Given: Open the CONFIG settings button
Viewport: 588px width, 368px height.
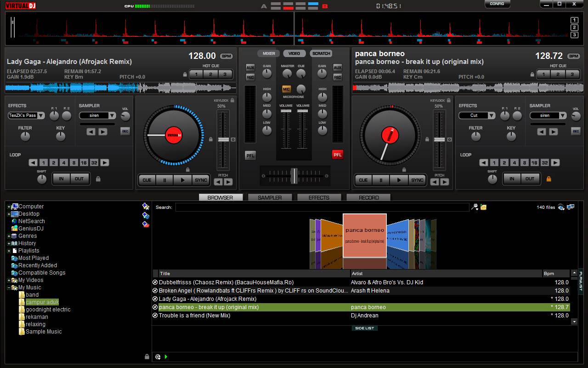Looking at the screenshot, I should point(497,4).
